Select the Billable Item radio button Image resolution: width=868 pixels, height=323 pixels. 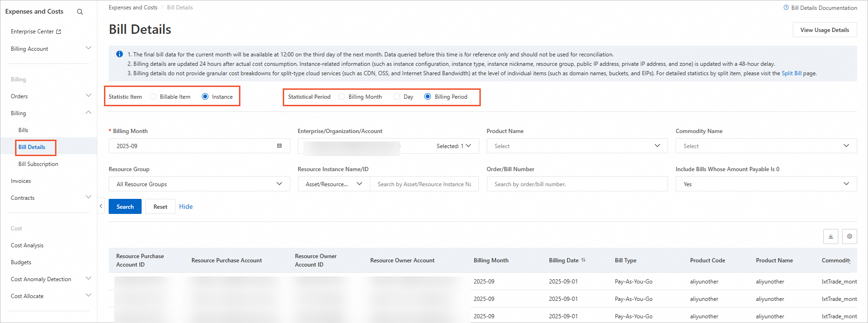point(153,96)
